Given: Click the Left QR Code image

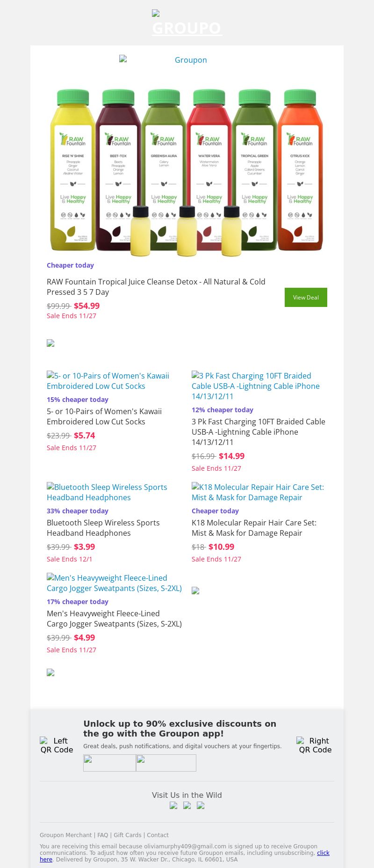Looking at the screenshot, I should [57, 745].
